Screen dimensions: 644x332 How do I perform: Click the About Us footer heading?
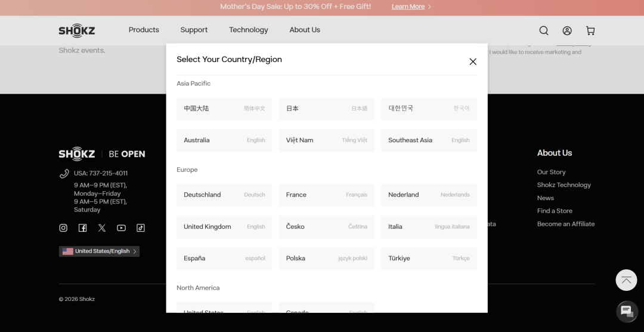coord(555,153)
